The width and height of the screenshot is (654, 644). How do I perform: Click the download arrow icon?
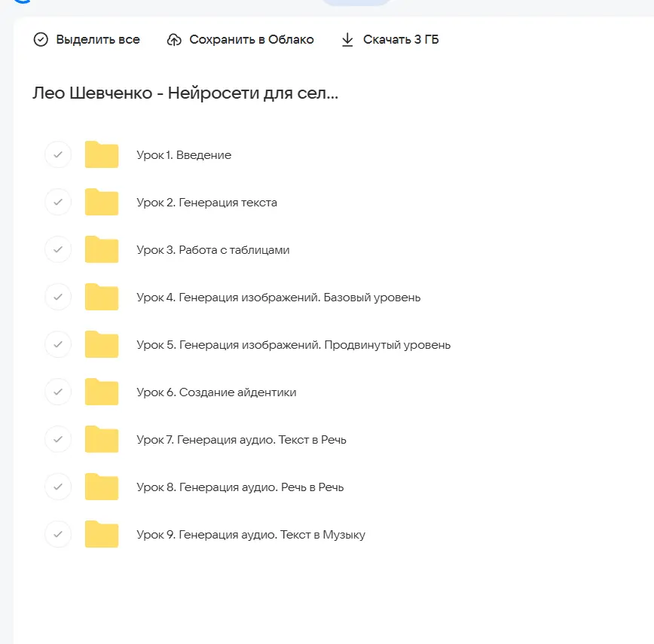pos(347,40)
